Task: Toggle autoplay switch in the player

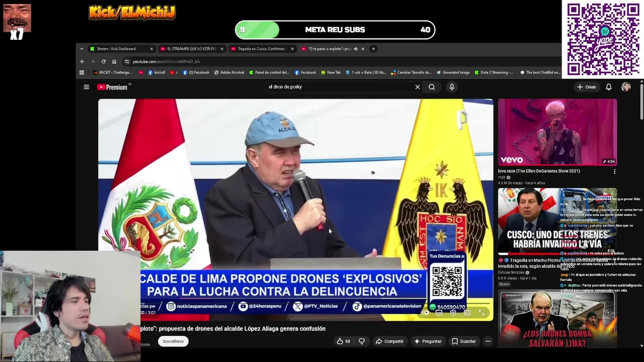Action: [427, 313]
